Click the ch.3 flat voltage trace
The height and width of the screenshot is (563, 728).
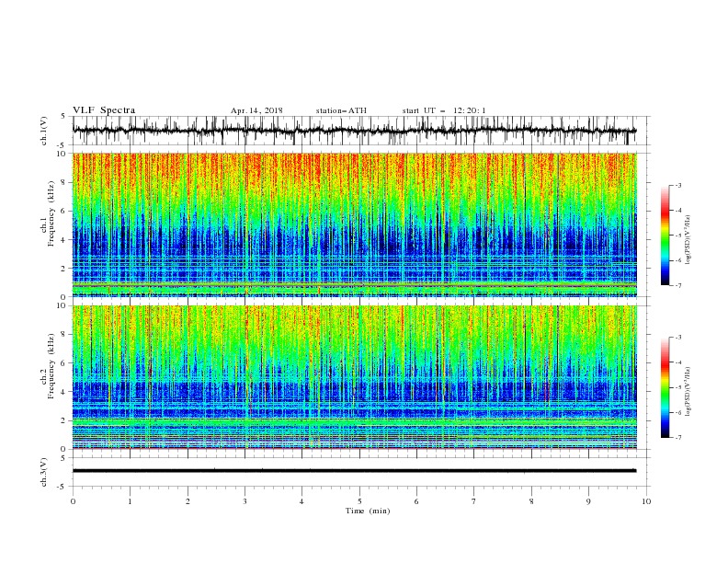[x=355, y=471]
